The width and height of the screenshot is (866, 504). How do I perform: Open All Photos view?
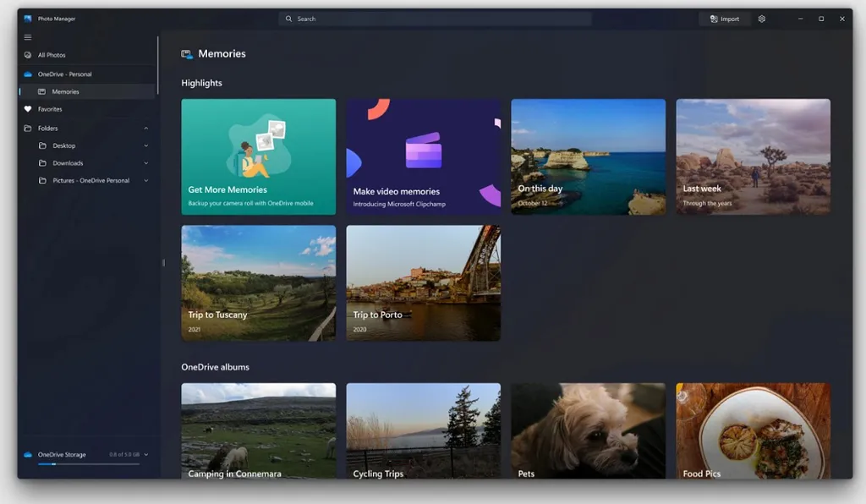pos(87,55)
